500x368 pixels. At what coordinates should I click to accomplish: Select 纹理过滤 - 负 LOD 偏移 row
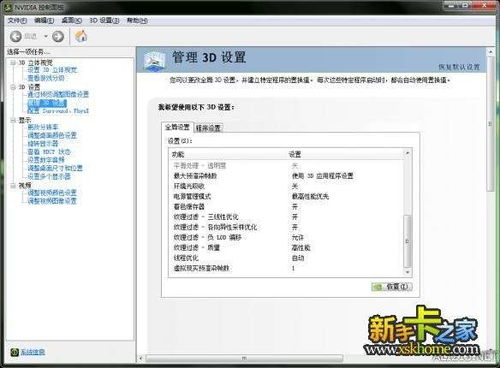pos(287,237)
